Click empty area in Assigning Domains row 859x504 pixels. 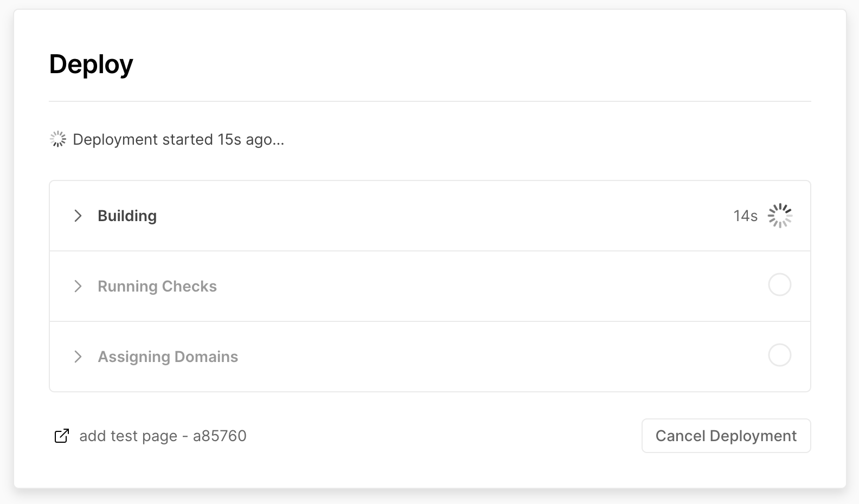point(434,357)
